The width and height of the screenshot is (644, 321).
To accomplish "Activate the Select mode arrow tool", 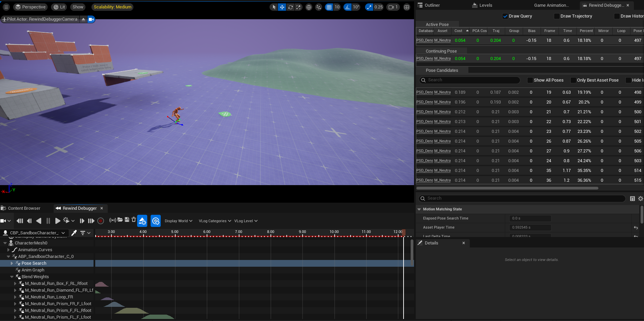I will point(274,7).
